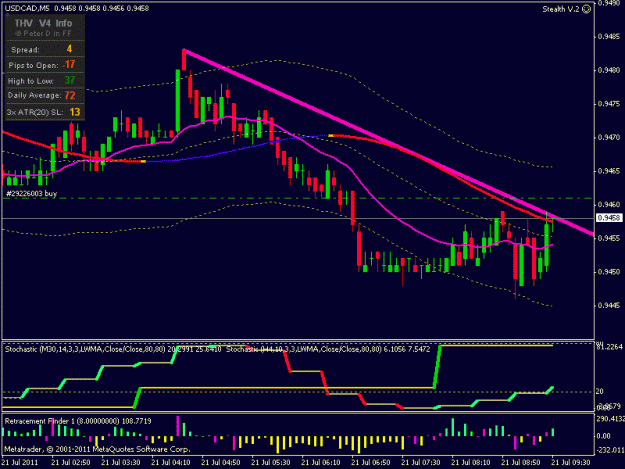
Task: Click the '21 Jul 02:50' time label
Action: click(71, 463)
